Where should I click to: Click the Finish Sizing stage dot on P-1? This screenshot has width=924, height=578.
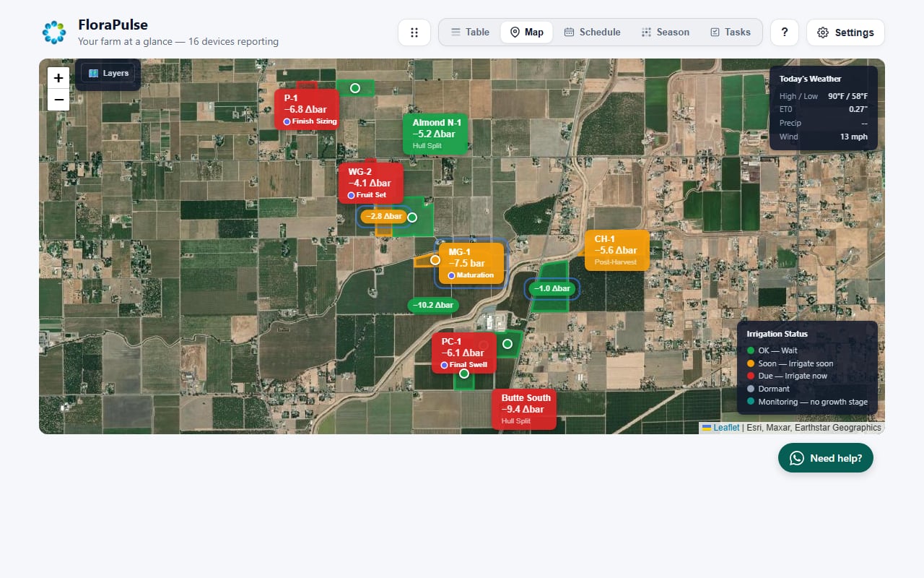click(287, 121)
